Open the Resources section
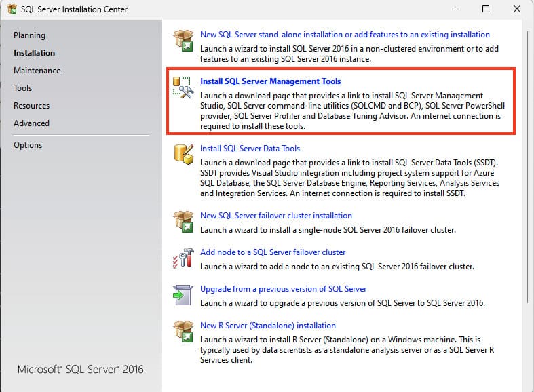The height and width of the screenshot is (392, 534). click(x=31, y=106)
